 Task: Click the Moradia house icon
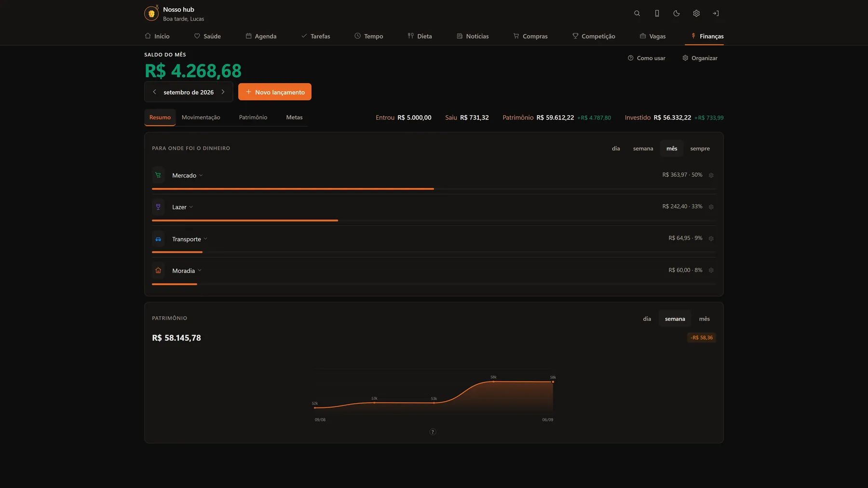[x=158, y=271]
